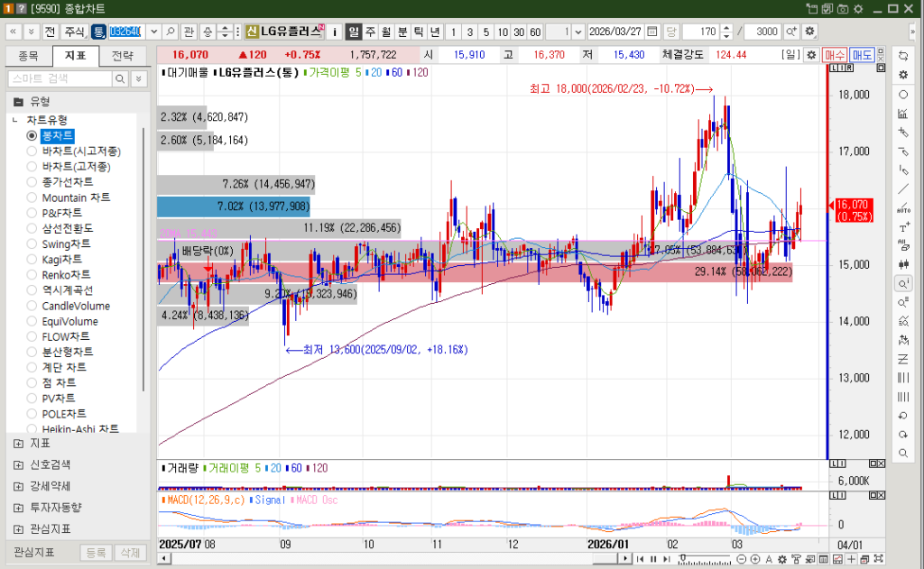
Task: Open the right toolbar settings gear
Action: [x=903, y=74]
